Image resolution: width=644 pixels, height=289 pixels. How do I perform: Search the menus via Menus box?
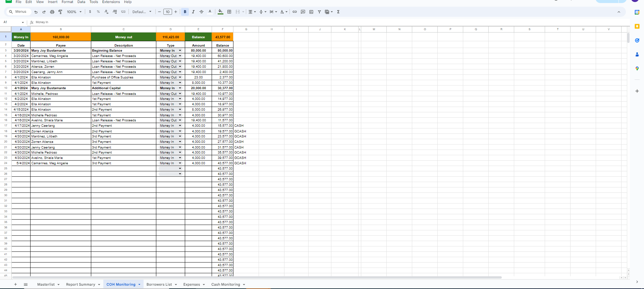coord(18,12)
